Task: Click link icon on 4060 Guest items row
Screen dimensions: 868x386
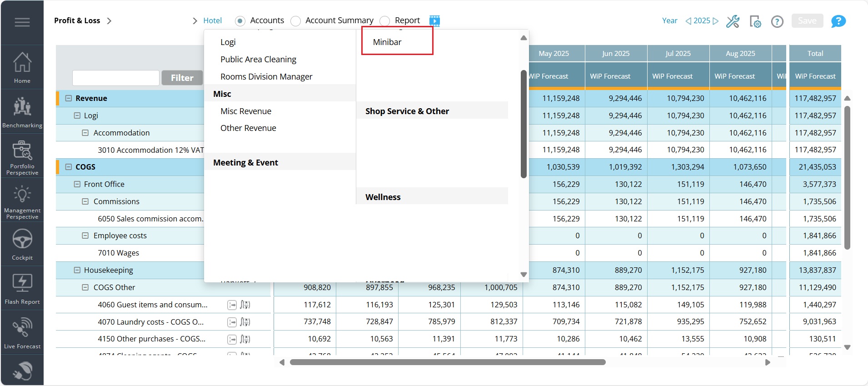Action: pyautogui.click(x=232, y=305)
